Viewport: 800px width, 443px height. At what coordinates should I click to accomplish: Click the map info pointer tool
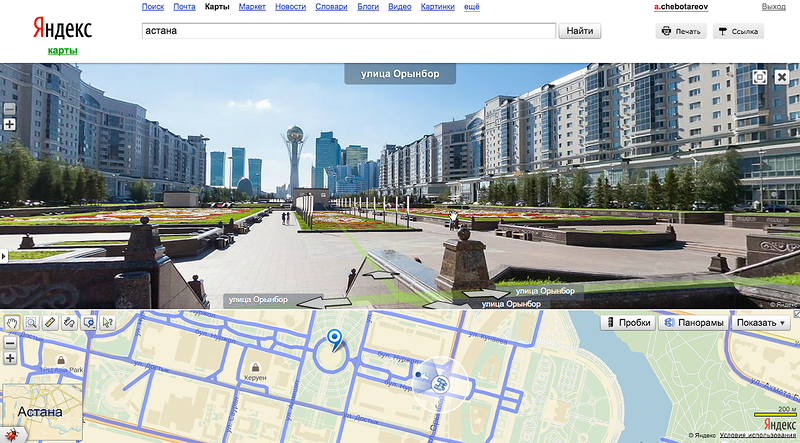click(108, 323)
